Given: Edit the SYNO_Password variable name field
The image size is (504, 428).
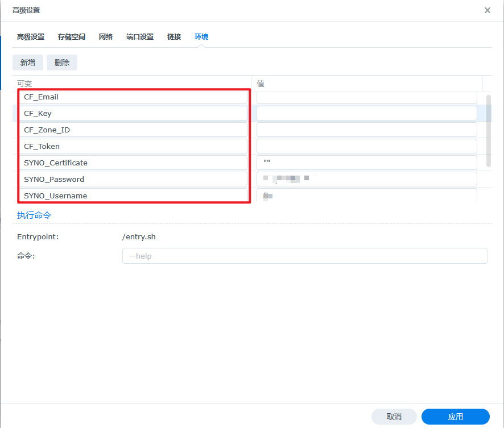Looking at the screenshot, I should [x=133, y=179].
